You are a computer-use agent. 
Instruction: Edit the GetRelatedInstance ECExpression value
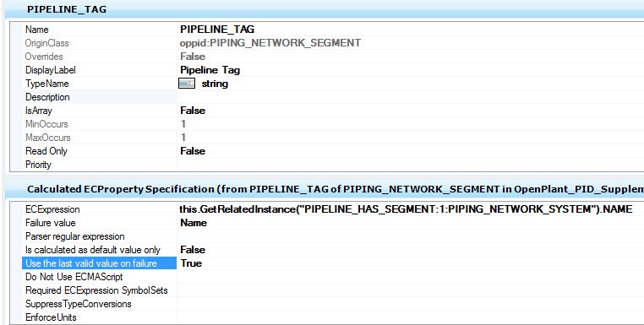[x=406, y=209]
